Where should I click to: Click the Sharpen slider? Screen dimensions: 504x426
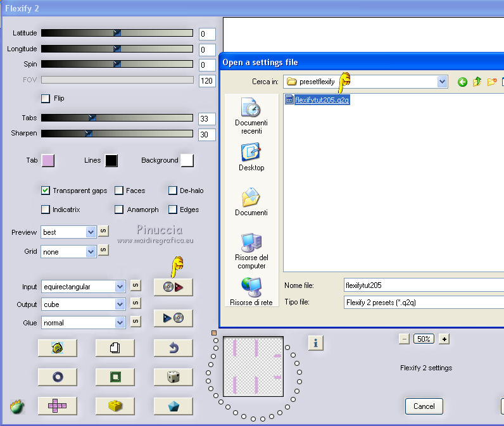[117, 134]
